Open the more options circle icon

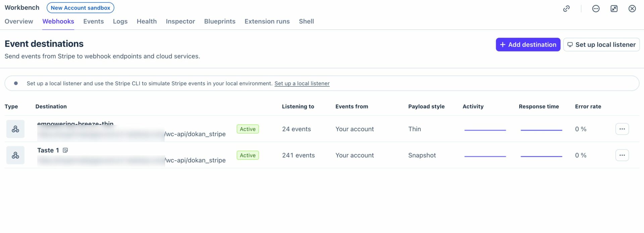[x=596, y=9]
